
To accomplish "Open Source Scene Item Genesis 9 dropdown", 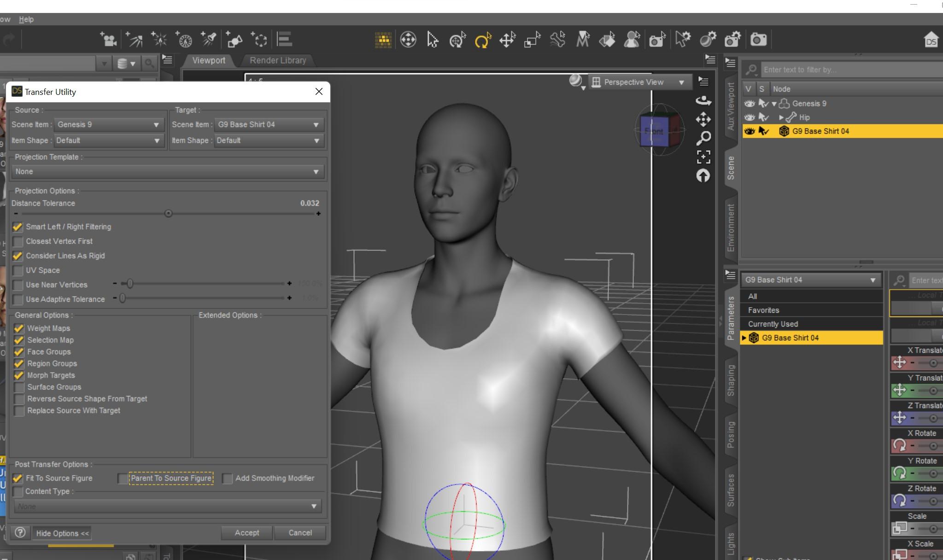I will [x=109, y=125].
